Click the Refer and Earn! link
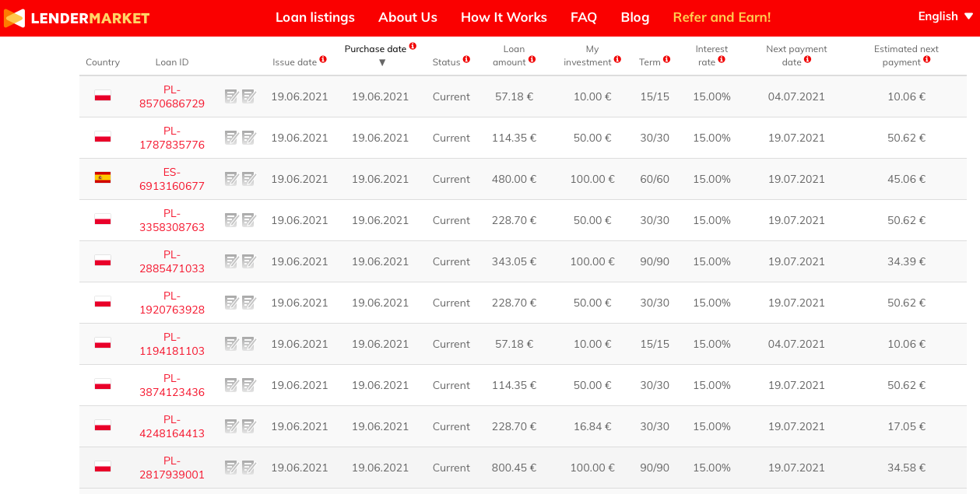The height and width of the screenshot is (494, 980). 722,17
